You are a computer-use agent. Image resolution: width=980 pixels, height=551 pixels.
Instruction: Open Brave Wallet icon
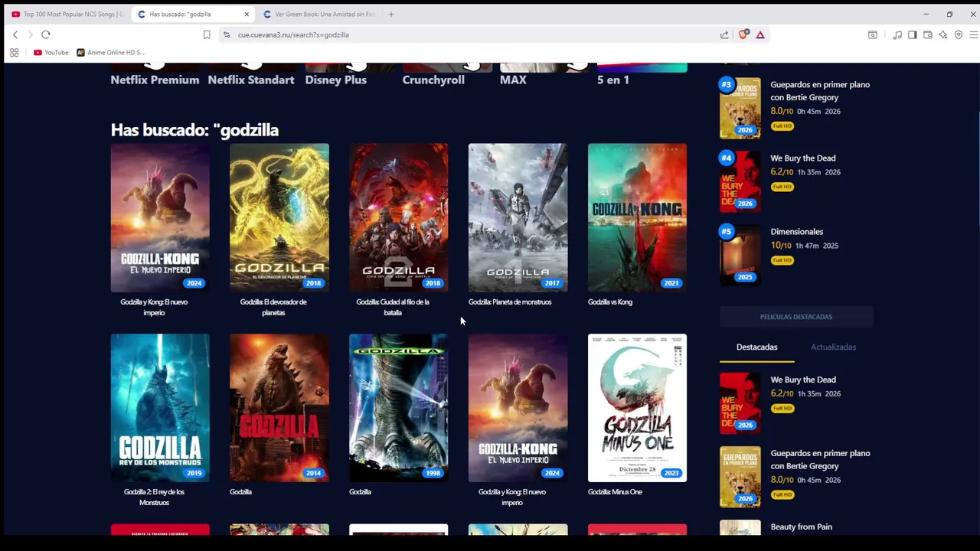[928, 34]
